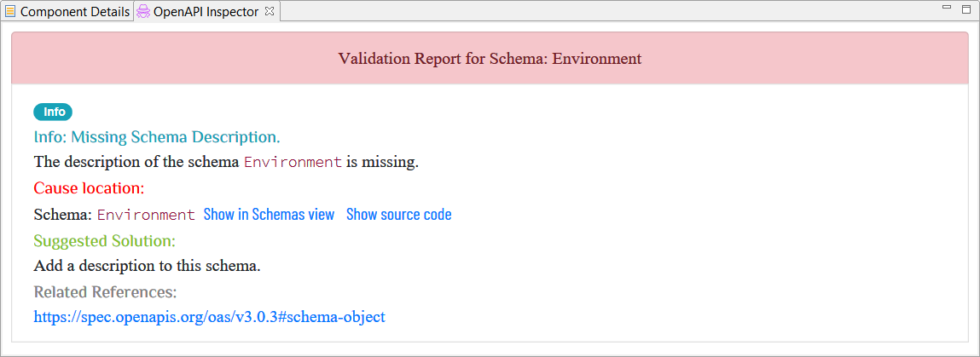Click the Schema: label under Cause location
Screen dimensions: 980x357
pos(63,215)
